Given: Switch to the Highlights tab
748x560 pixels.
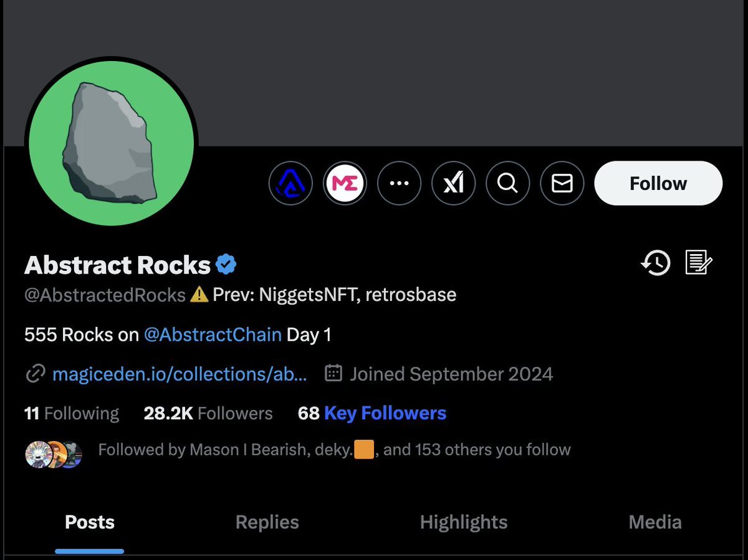Looking at the screenshot, I should click(x=464, y=522).
